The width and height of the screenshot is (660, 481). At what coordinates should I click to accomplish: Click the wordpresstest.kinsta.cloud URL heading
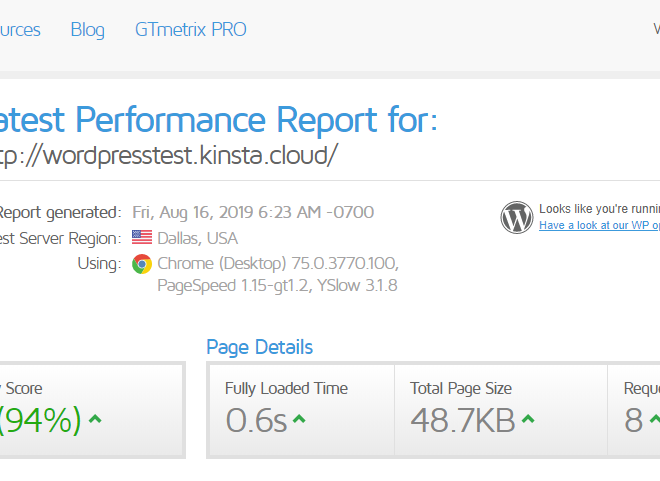pyautogui.click(x=168, y=156)
